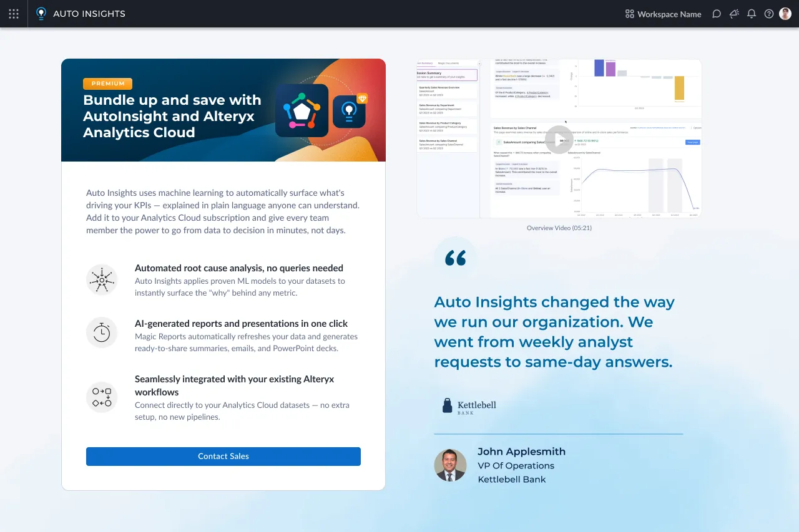
Task: Click the Kettlebell Bank logo
Action: click(469, 407)
